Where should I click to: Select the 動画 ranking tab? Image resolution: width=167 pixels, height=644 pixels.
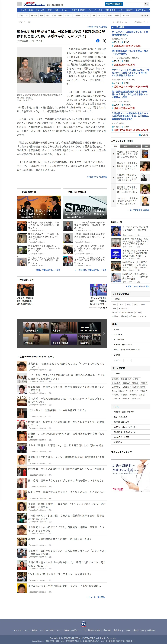tap(146, 146)
